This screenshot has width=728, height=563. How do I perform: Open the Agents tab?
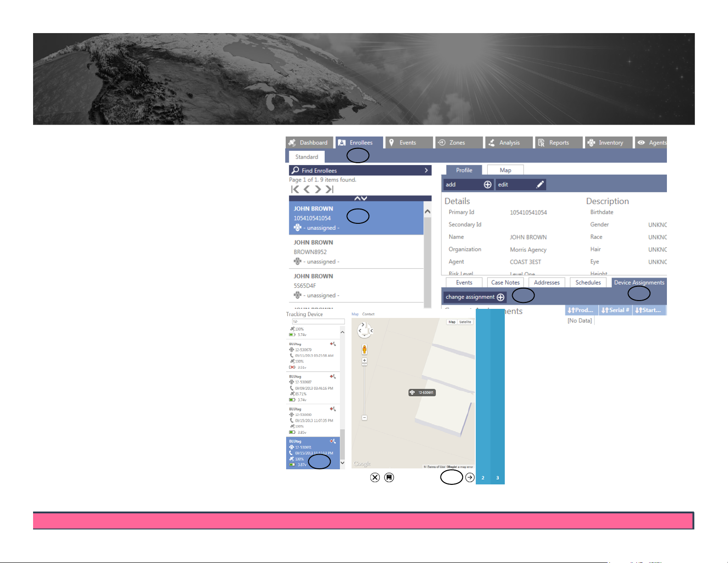coord(651,142)
